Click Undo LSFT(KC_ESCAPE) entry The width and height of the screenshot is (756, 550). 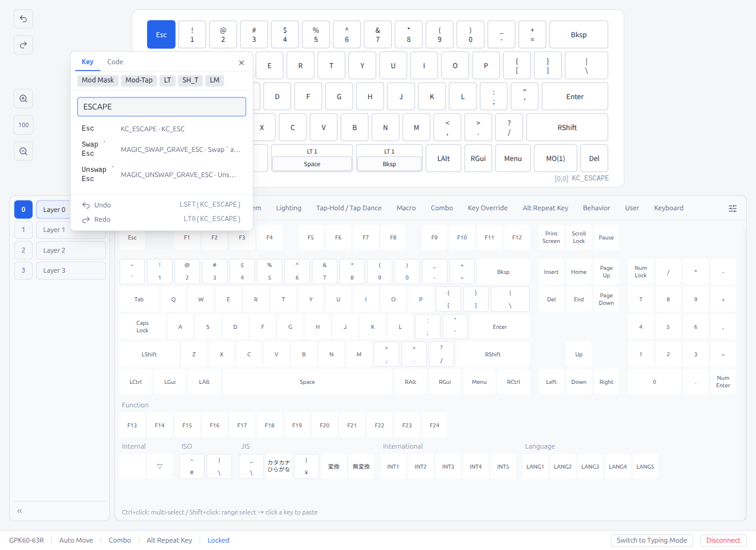click(162, 205)
